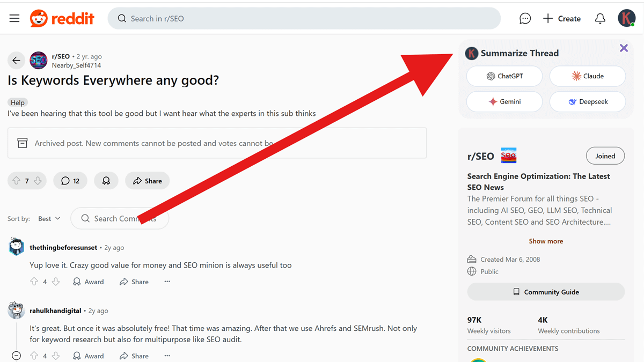
Task: Open the chat messages icon
Action: point(525,19)
